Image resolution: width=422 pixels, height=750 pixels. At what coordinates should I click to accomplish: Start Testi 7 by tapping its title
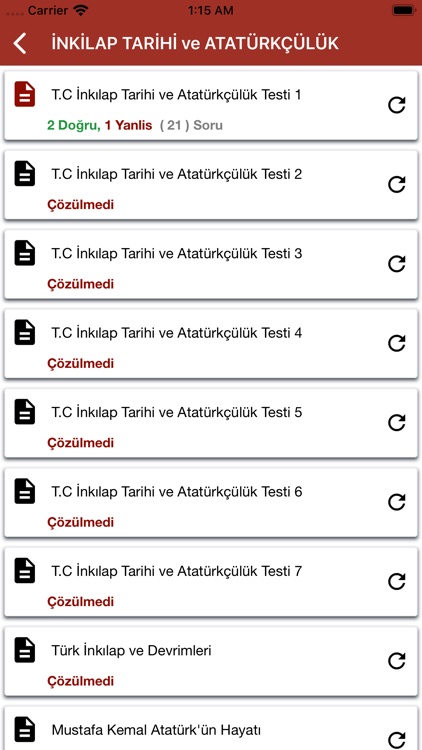[177, 571]
